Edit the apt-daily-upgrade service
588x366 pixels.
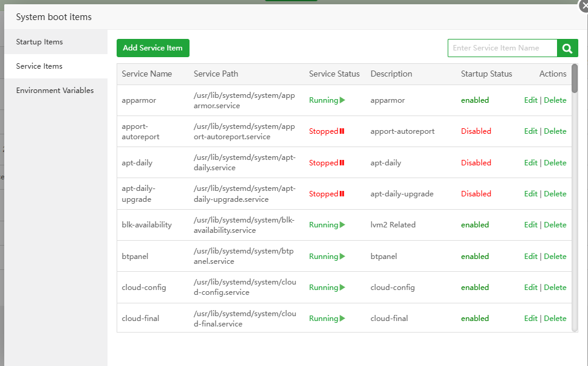click(530, 194)
